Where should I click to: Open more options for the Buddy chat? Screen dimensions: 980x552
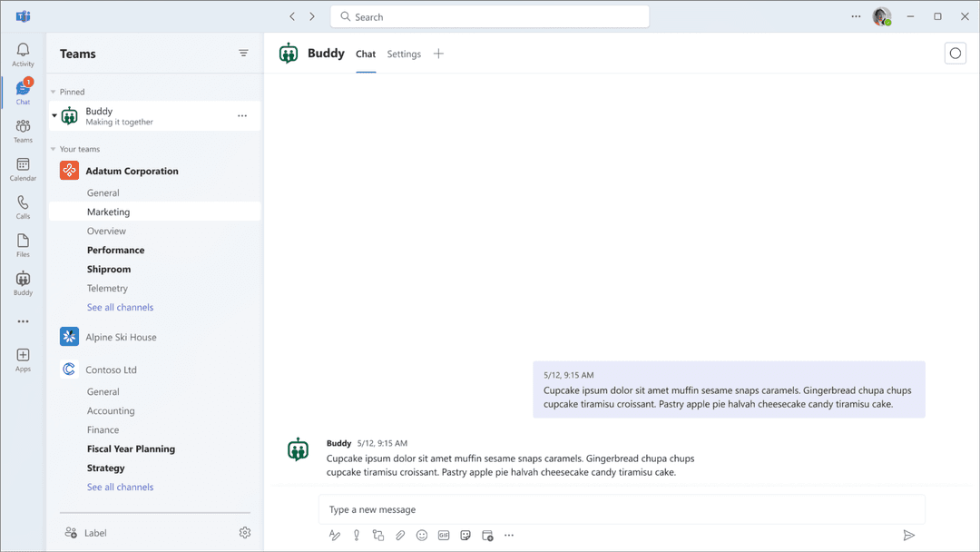tap(242, 115)
